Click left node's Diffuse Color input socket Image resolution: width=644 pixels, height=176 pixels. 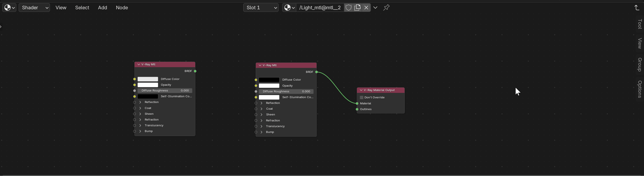point(135,79)
